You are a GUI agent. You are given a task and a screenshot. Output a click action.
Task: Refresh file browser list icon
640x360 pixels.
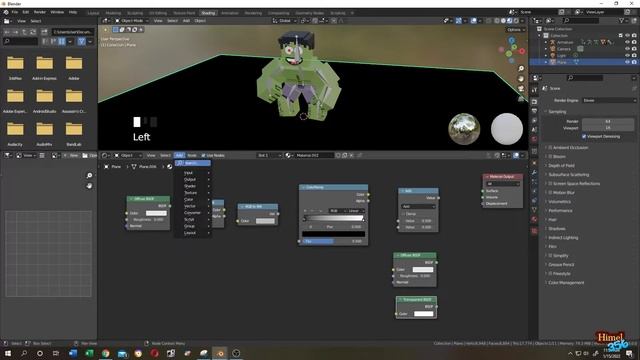(33, 31)
